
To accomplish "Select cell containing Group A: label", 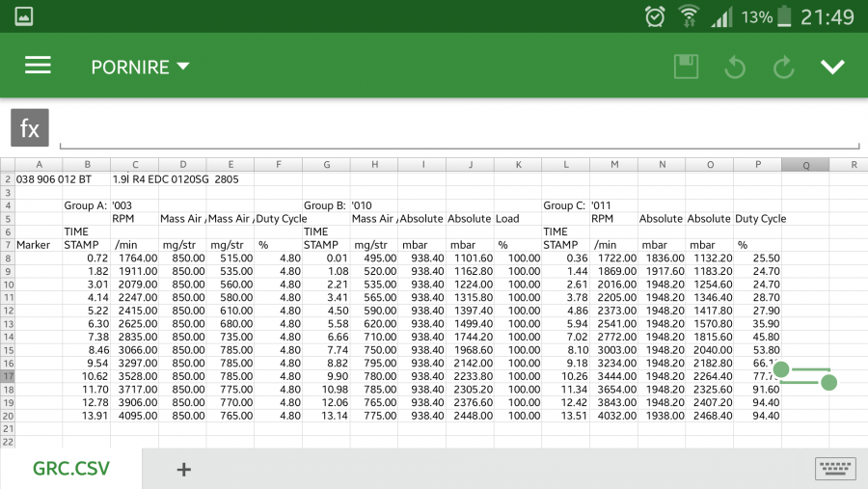I will pos(86,205).
